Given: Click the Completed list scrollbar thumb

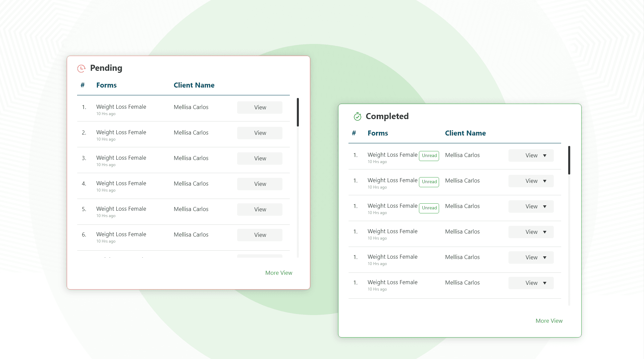Looking at the screenshot, I should point(569,160).
